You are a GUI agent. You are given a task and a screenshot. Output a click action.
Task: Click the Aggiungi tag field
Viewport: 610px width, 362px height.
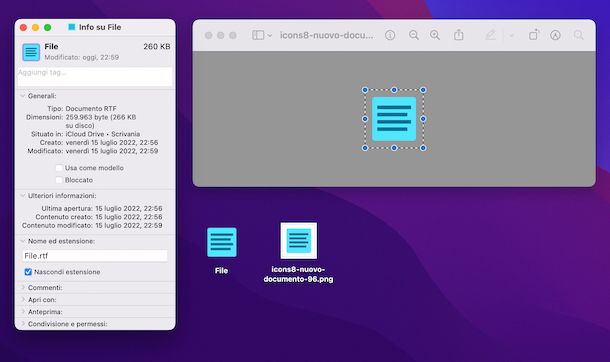(x=95, y=77)
